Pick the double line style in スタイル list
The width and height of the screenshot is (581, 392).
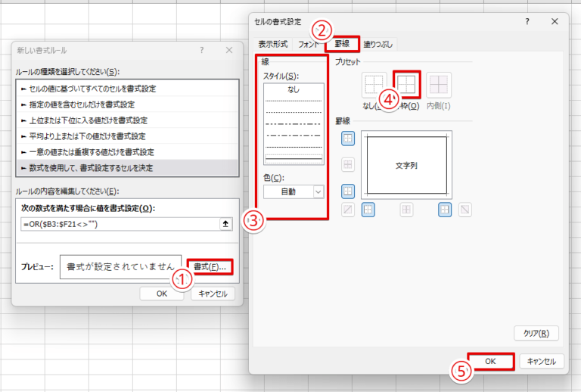(x=294, y=159)
